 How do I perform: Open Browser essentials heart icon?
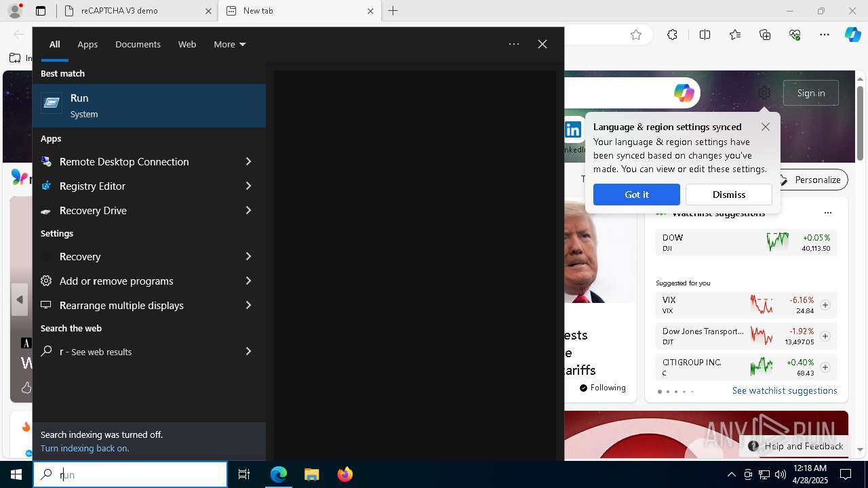pos(795,35)
